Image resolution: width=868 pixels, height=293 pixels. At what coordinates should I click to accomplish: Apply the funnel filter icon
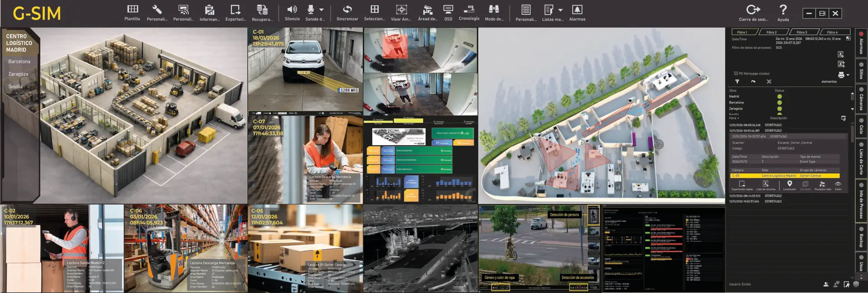[737, 82]
